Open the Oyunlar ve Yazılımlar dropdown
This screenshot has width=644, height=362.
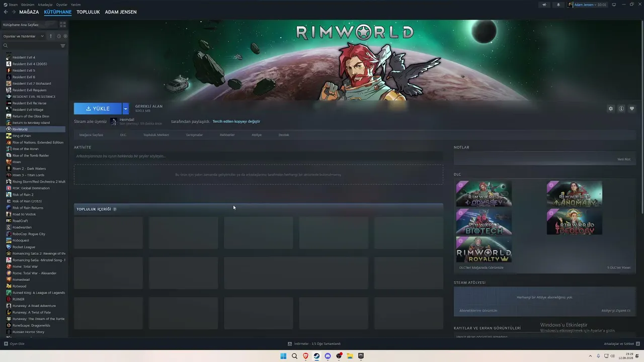point(24,36)
